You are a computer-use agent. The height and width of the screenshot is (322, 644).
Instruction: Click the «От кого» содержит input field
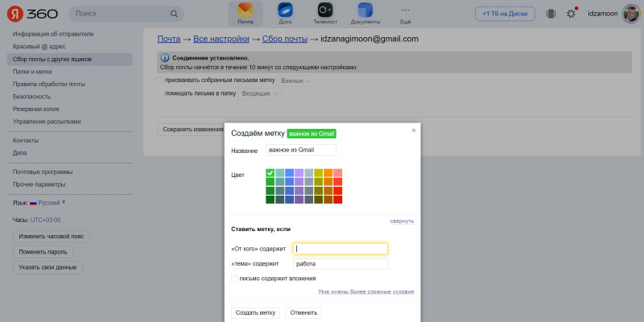(x=341, y=249)
